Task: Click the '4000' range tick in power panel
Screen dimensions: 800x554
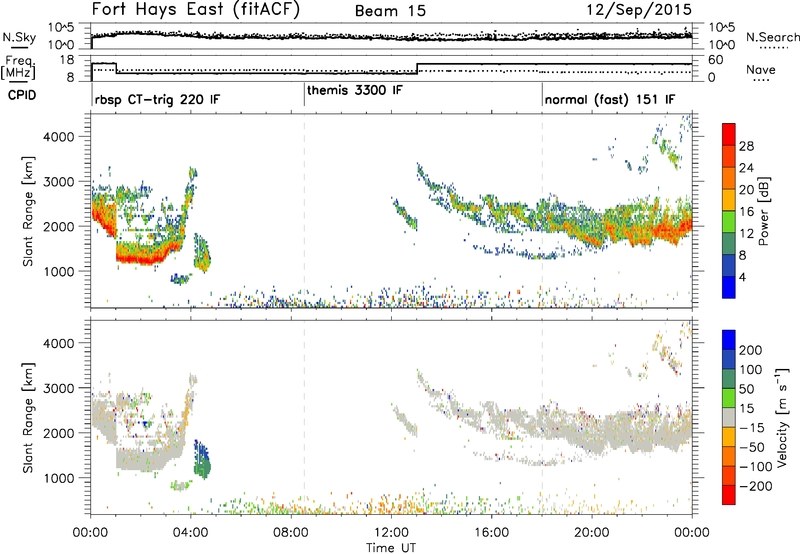Action: coord(59,137)
